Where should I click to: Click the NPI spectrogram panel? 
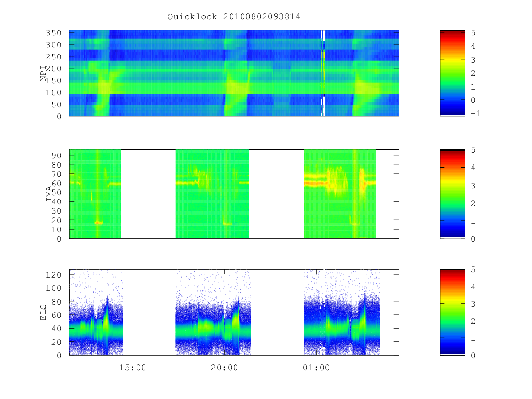pos(234,73)
